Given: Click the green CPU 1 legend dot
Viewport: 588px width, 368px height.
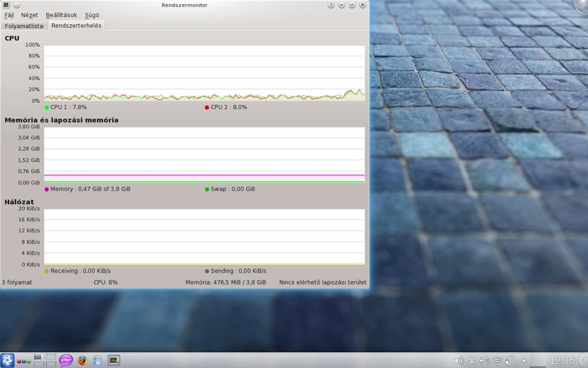Looking at the screenshot, I should tap(47, 108).
